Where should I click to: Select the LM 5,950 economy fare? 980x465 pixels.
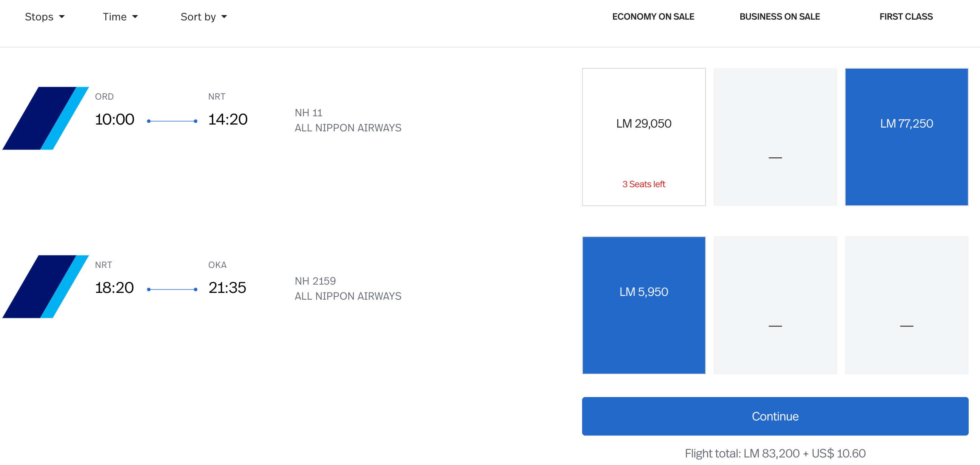644,305
